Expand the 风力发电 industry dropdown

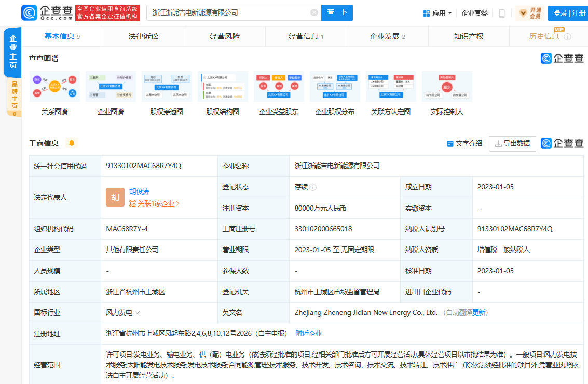point(138,313)
